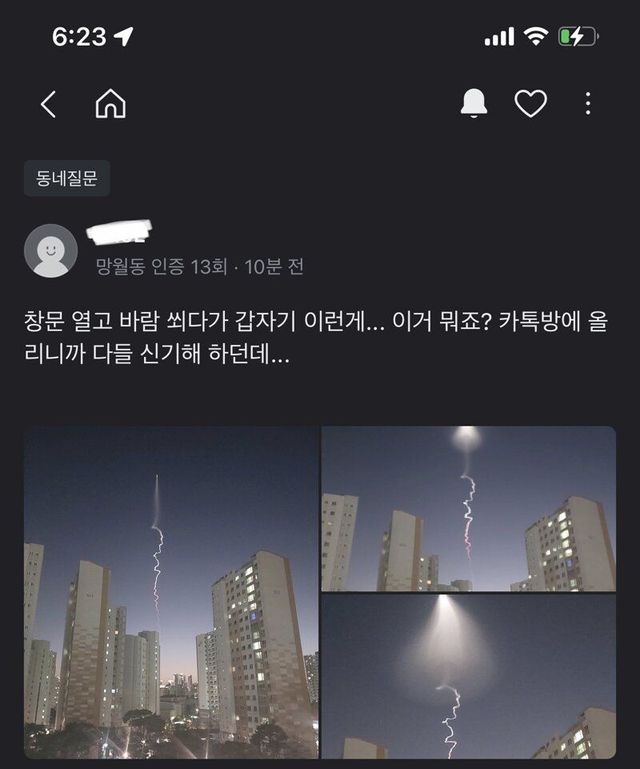Select the 동네질문 category tag
This screenshot has width=640, height=769.
point(67,178)
